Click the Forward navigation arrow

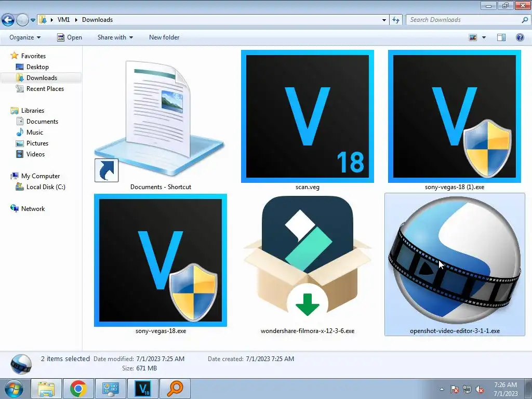[22, 20]
